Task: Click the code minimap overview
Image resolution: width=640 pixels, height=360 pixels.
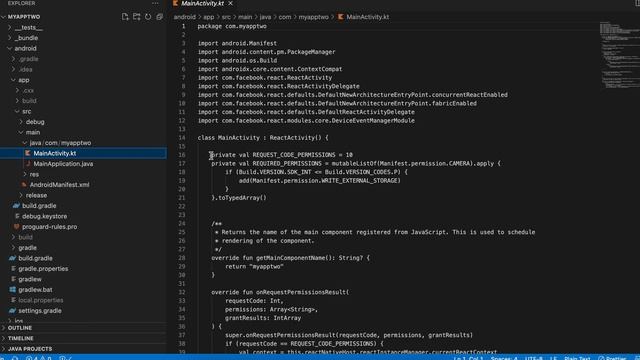Action: [x=619, y=54]
